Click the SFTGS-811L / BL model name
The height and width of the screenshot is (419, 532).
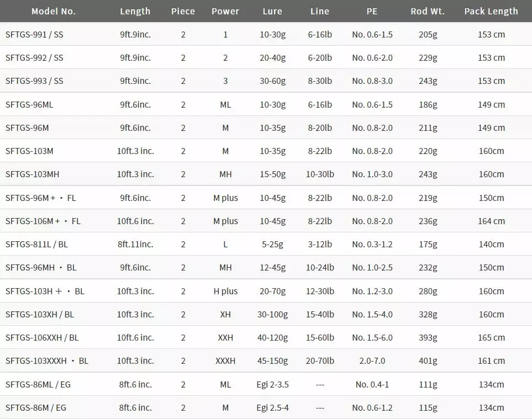[x=36, y=244]
